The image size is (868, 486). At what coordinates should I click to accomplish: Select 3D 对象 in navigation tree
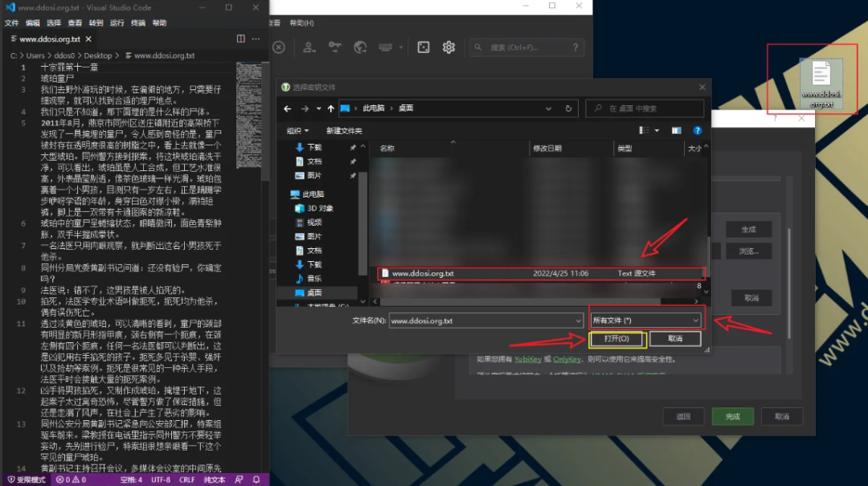pos(320,209)
